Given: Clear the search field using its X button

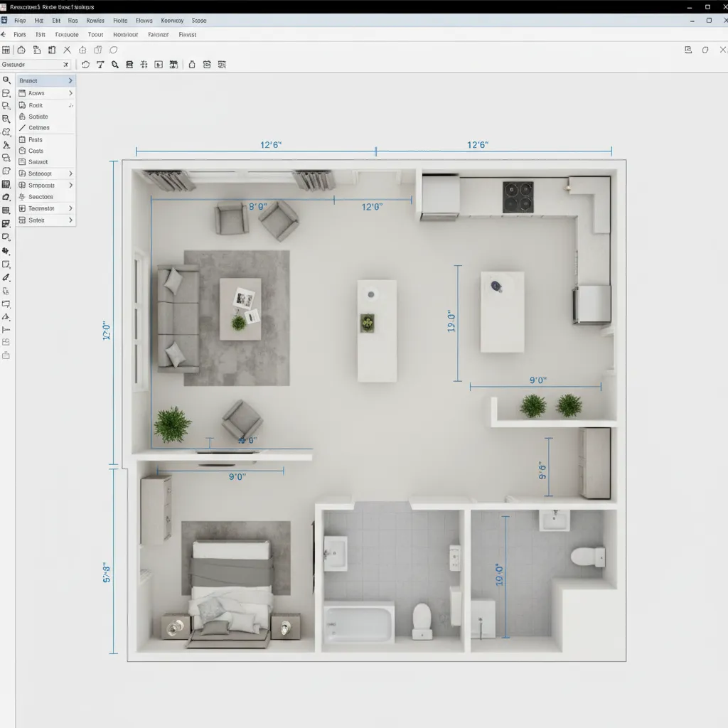Looking at the screenshot, I should [65, 64].
